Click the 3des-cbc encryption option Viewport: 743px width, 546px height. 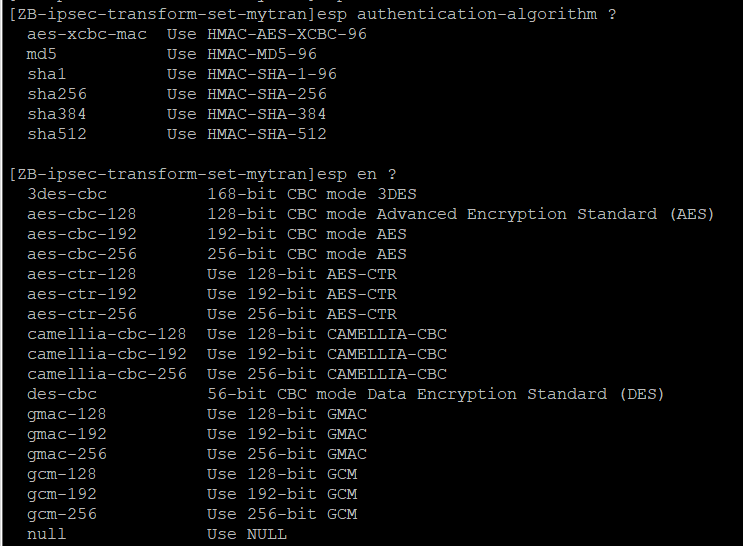pos(67,194)
